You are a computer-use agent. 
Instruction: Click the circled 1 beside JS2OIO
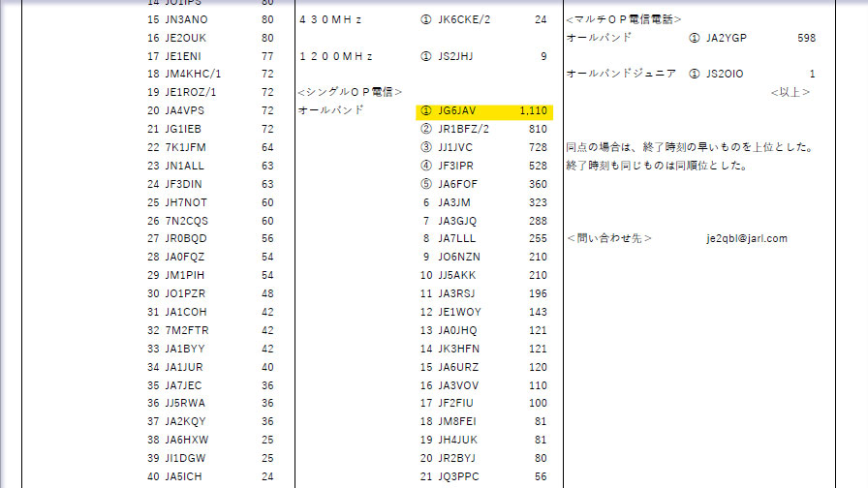(694, 74)
